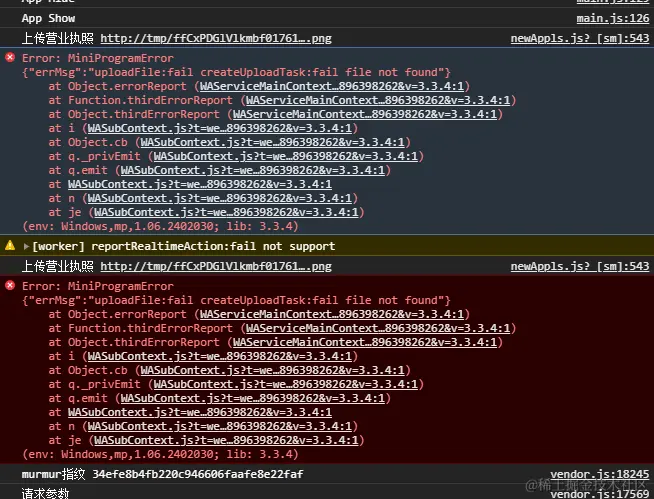Open the 'at i' WASubContext link in blue error
Screen dimensions: 654x499
point(220,128)
